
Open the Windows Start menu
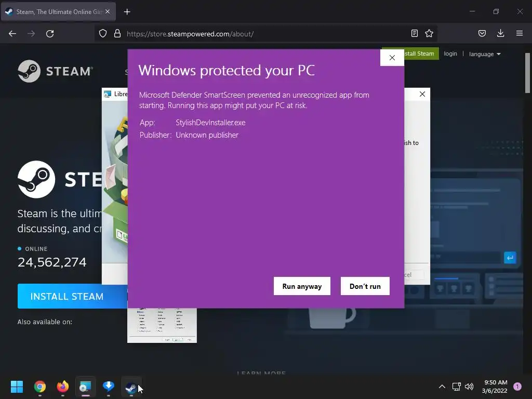coord(17,387)
